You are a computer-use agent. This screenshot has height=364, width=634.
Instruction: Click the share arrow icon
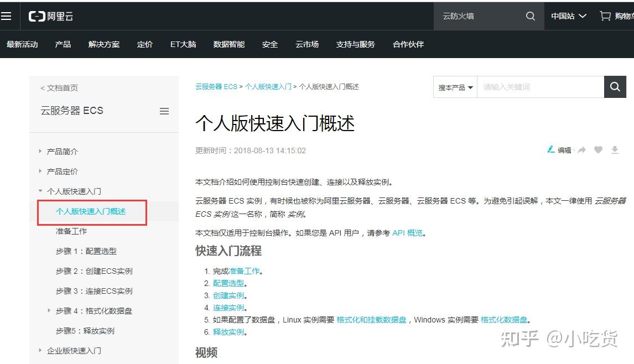tap(582, 150)
